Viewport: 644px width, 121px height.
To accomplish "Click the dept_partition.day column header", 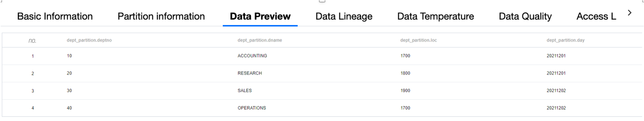I will [565, 40].
